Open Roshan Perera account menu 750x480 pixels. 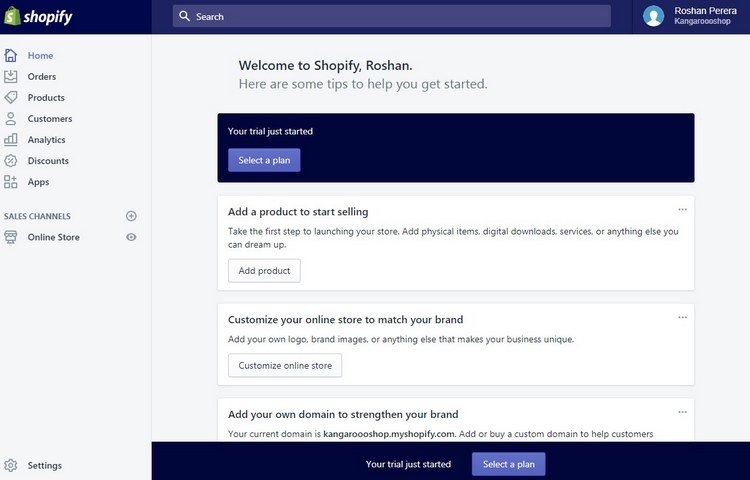tap(690, 16)
